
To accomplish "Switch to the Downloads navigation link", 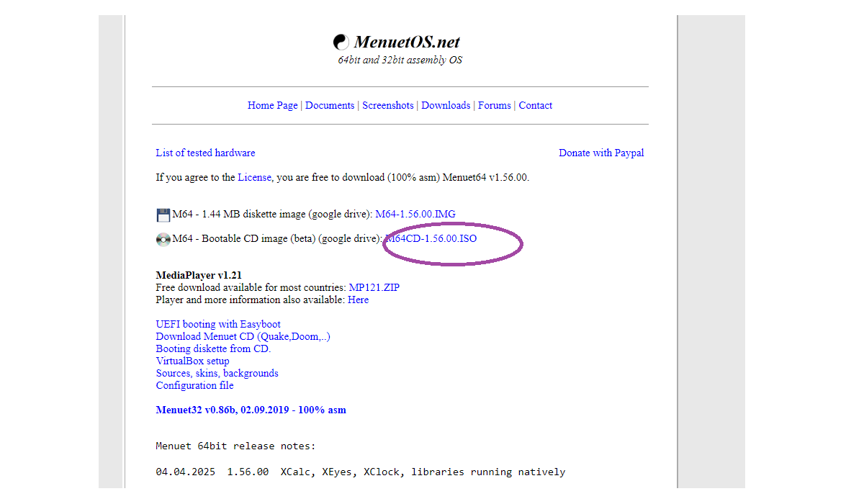I will coord(446,105).
